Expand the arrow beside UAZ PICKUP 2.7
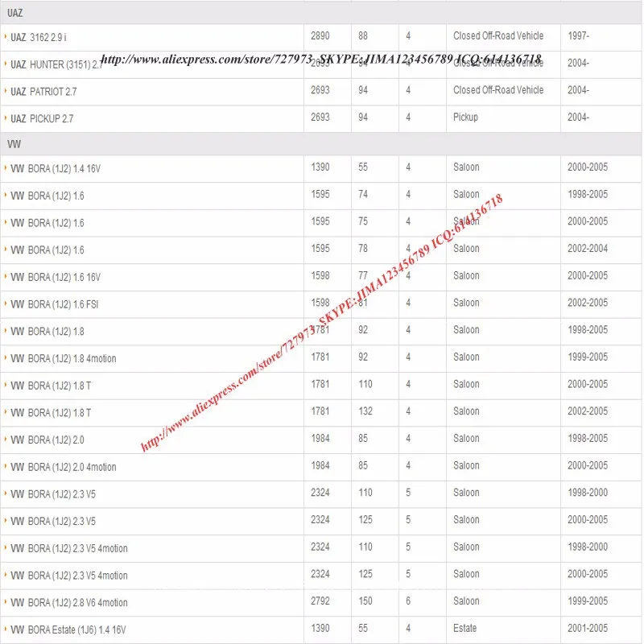The width and height of the screenshot is (644, 644). tap(6, 118)
